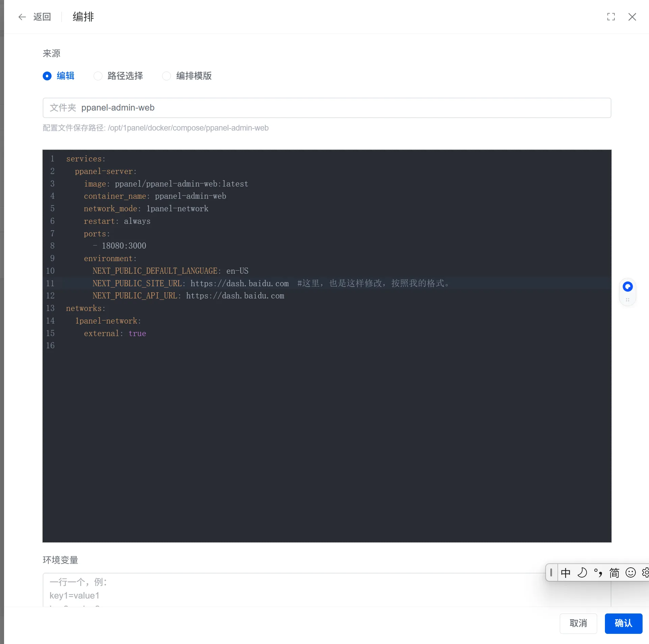Select the 编辑 source radio option
Screen dimensions: 649x644
click(58, 76)
